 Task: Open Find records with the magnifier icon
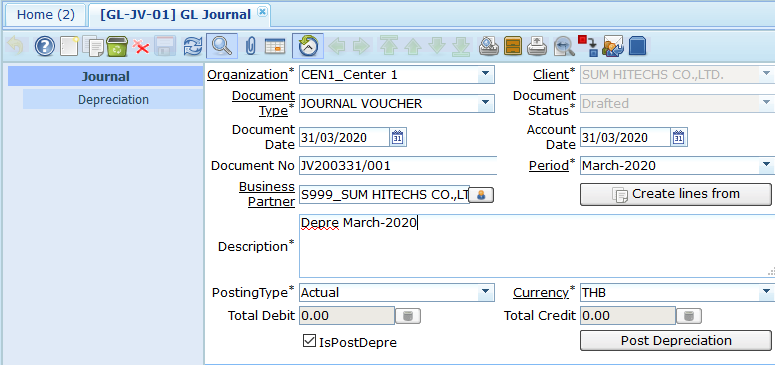(x=221, y=46)
